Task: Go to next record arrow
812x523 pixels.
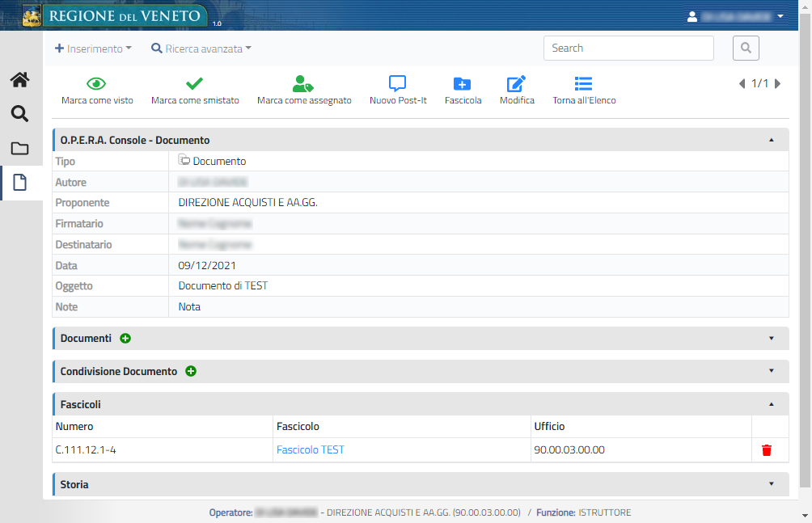Action: point(777,84)
